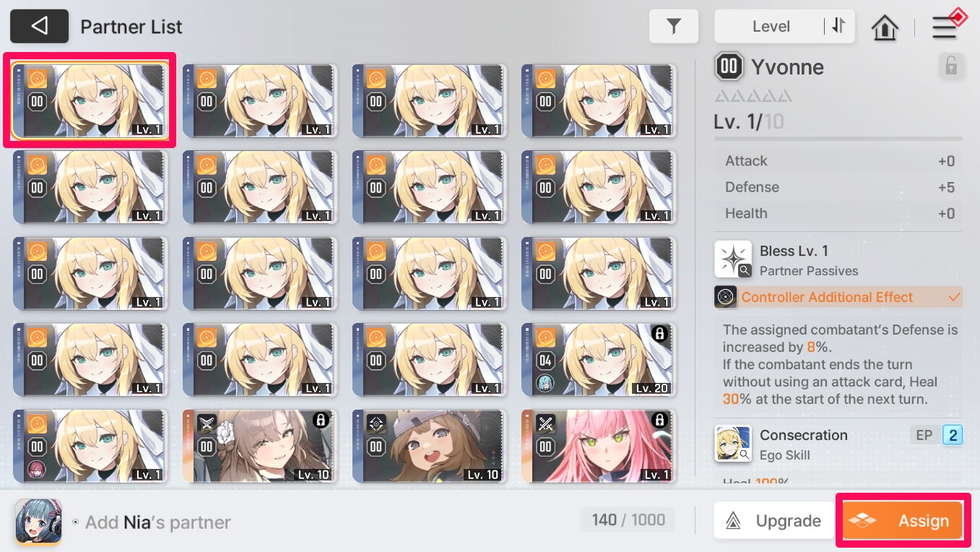Click the Health +0 stat row
Image resolution: width=980 pixels, height=552 pixels.
(838, 213)
